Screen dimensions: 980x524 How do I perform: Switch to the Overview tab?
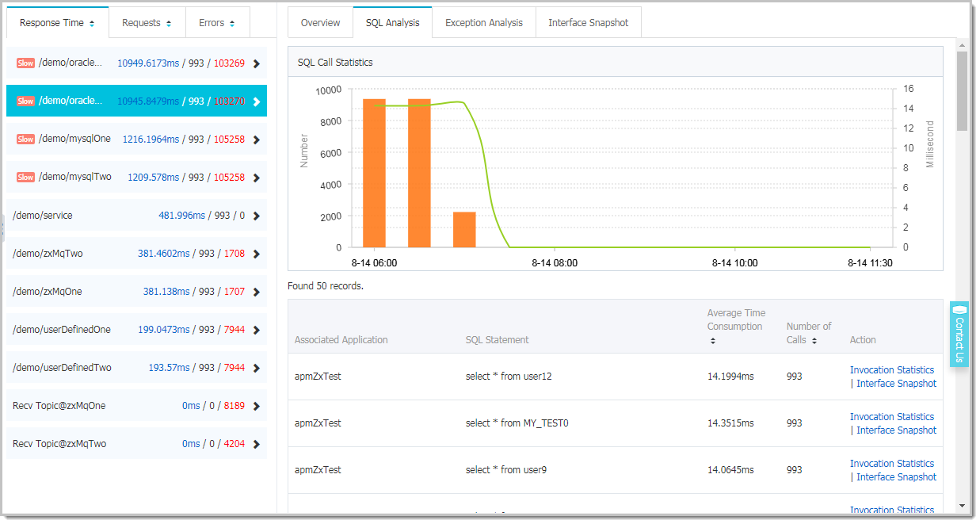point(321,23)
